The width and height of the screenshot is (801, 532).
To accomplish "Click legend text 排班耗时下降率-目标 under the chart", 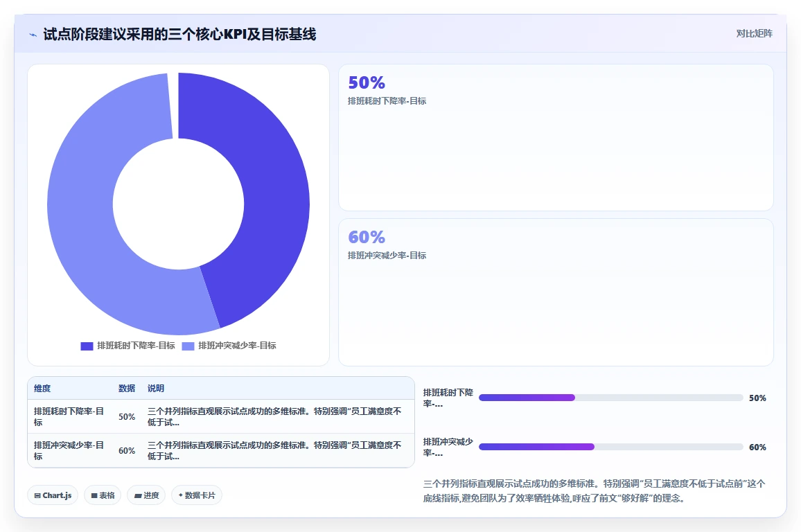I will (x=136, y=346).
